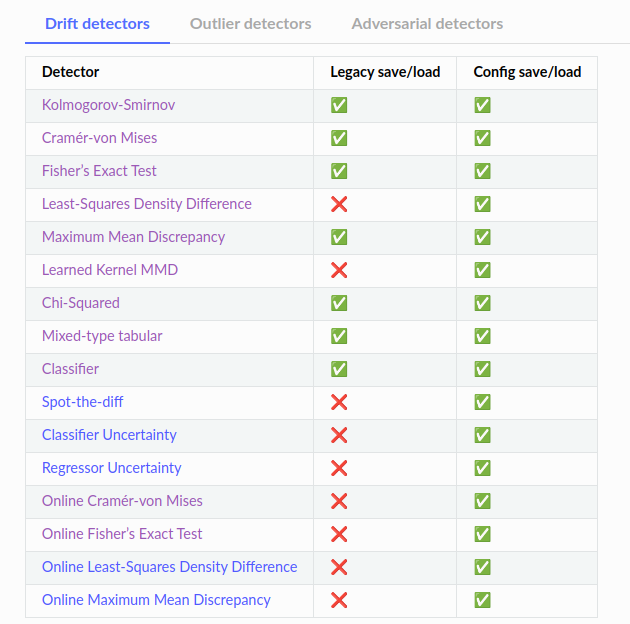Click Mixed-type tabular legacy check mark

[339, 336]
